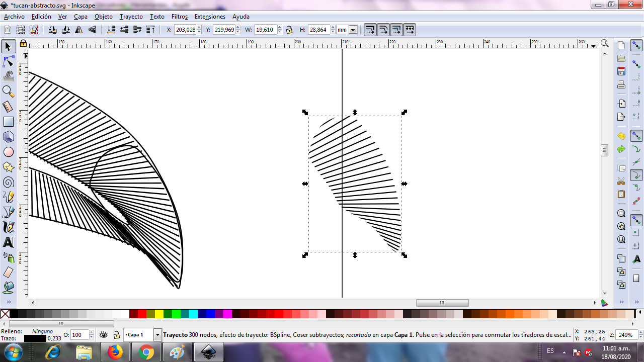Toggle guide lock at ruler corner
The image size is (644, 362).
(x=23, y=43)
